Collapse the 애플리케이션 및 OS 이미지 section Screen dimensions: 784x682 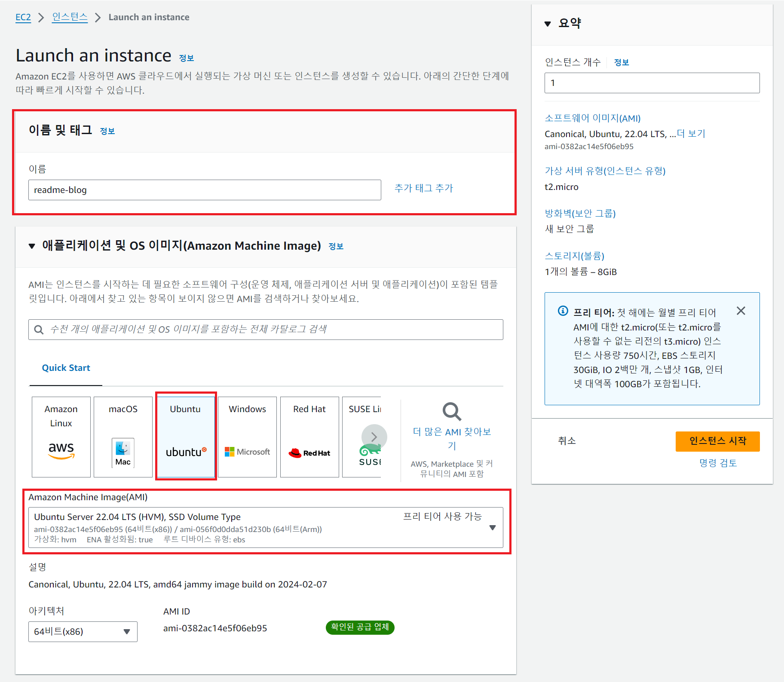(x=32, y=246)
